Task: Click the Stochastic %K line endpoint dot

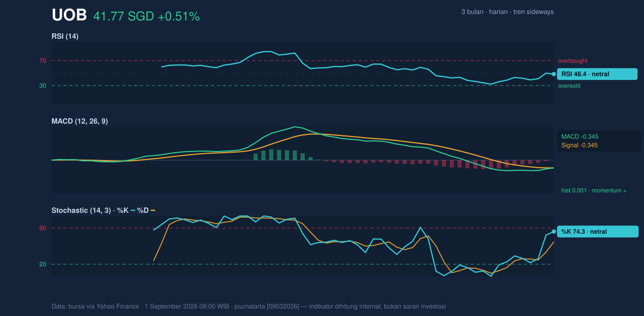Action: click(554, 232)
